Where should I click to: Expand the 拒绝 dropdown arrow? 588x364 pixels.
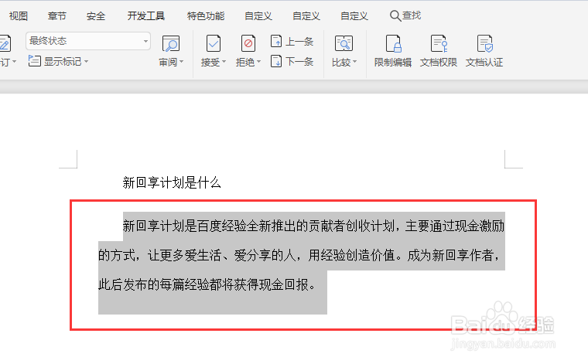(258, 62)
